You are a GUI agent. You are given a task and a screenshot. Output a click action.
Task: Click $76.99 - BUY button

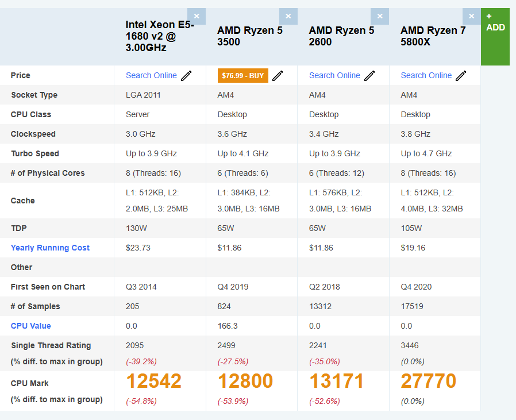point(243,76)
